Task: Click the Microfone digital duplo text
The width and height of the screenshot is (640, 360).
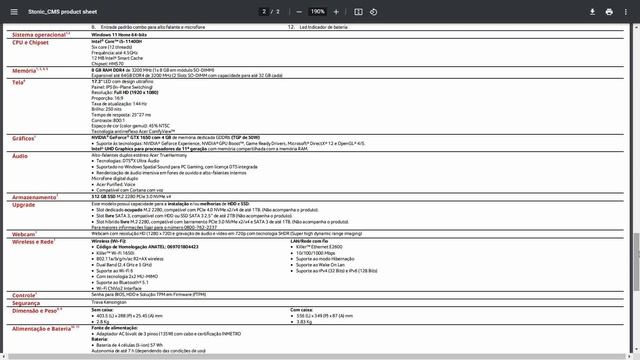Action: (115, 178)
